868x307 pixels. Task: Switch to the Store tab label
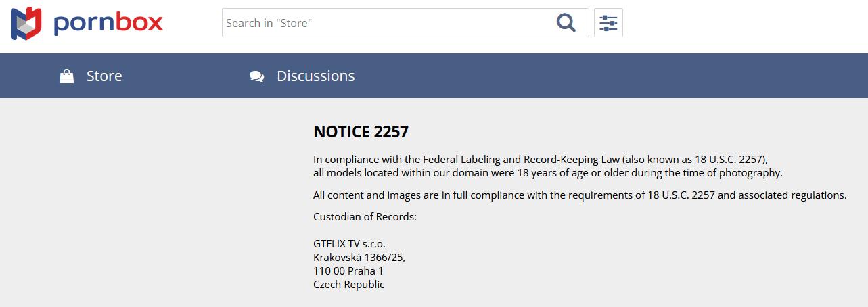click(104, 76)
